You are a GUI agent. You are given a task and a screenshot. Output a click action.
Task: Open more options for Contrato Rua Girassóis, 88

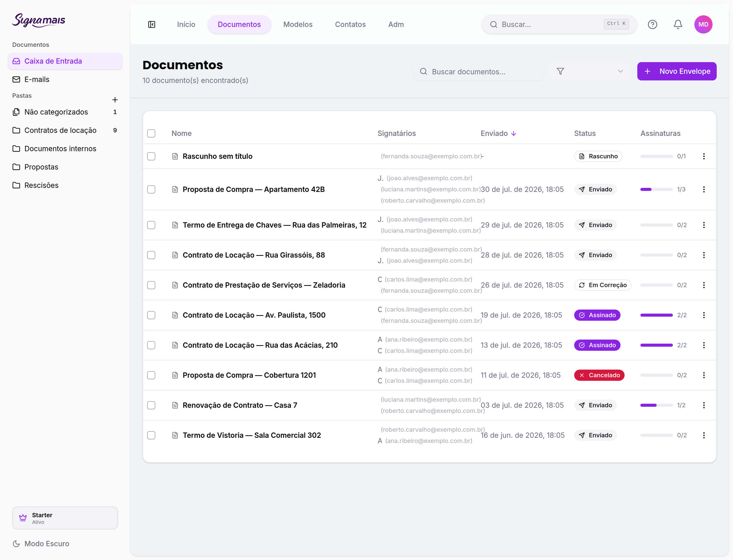click(704, 255)
